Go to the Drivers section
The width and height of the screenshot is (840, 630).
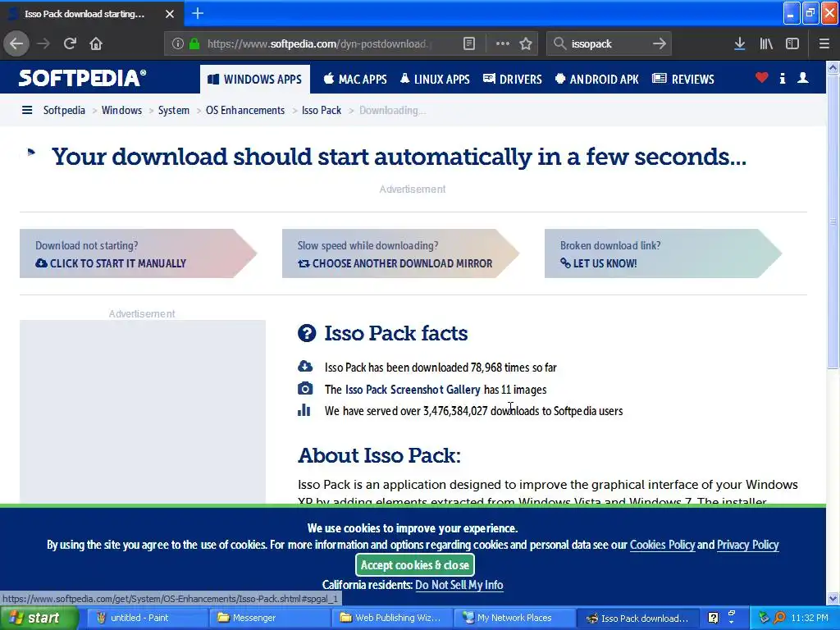tap(513, 80)
